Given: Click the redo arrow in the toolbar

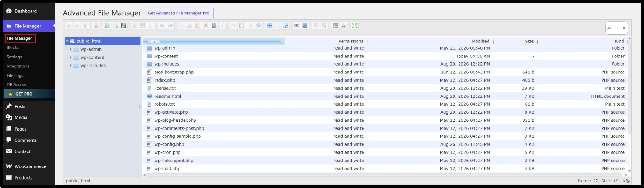Looking at the screenshot, I should 171,26.
